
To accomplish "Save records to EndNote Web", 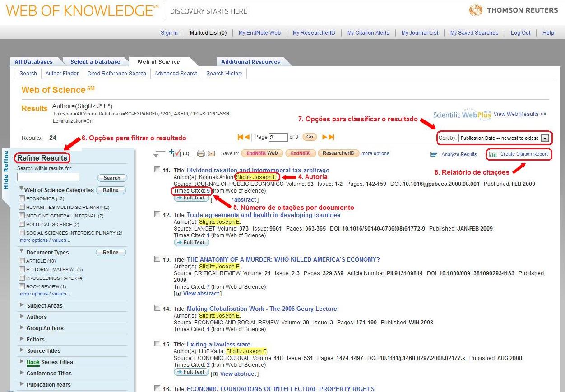I will [262, 153].
